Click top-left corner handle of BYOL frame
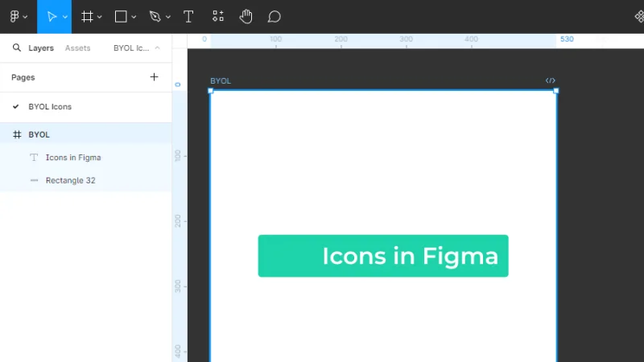The width and height of the screenshot is (644, 362). coord(210,91)
